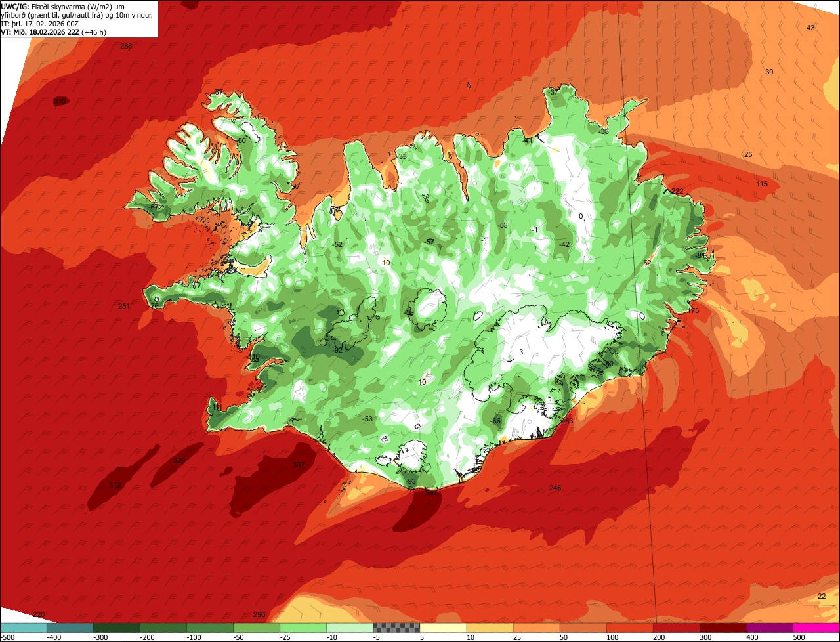
Task: Click the map value -41
Action: pos(528,140)
